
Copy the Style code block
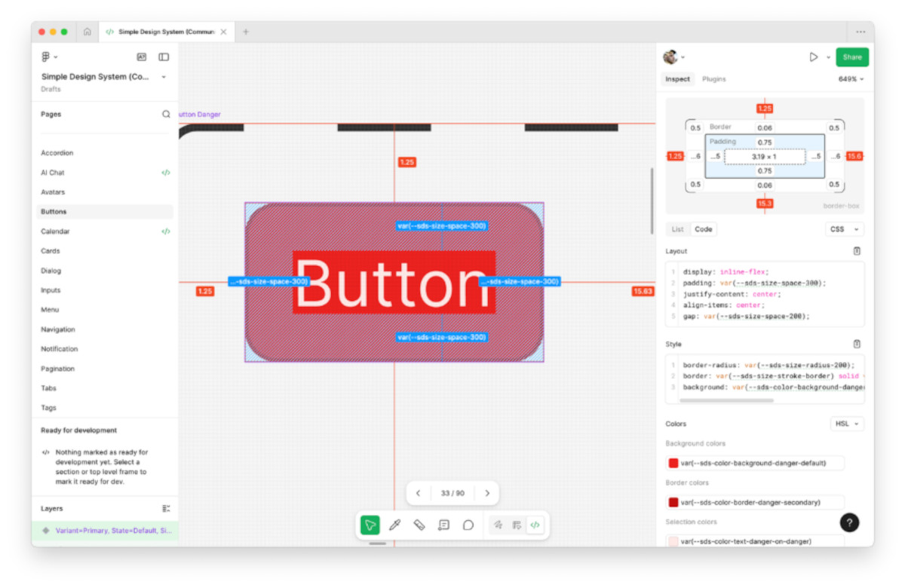(x=857, y=344)
